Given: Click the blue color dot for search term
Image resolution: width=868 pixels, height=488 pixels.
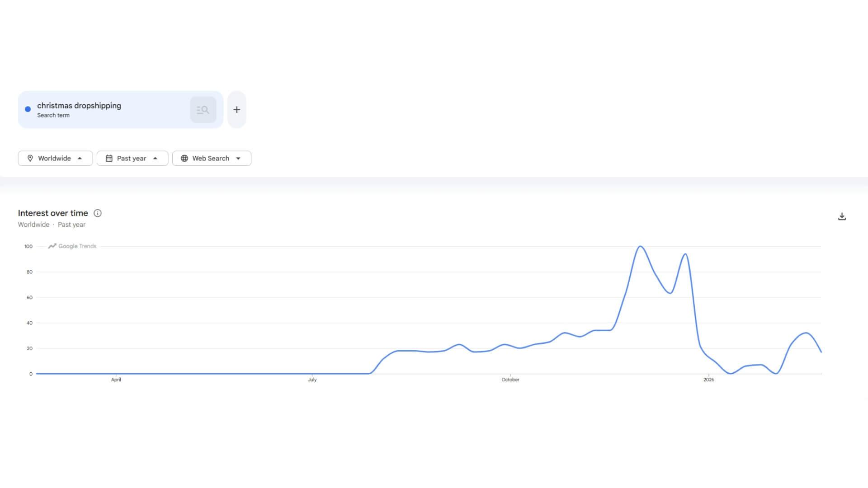Looking at the screenshot, I should (x=28, y=109).
